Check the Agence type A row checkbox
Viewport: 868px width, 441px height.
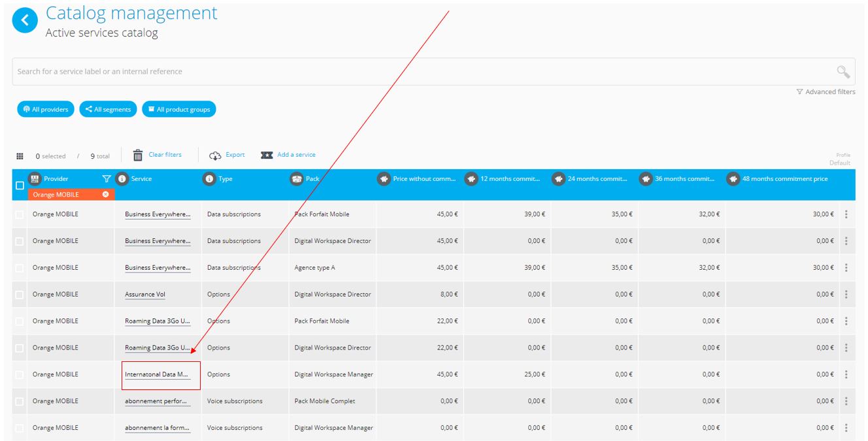[20, 268]
